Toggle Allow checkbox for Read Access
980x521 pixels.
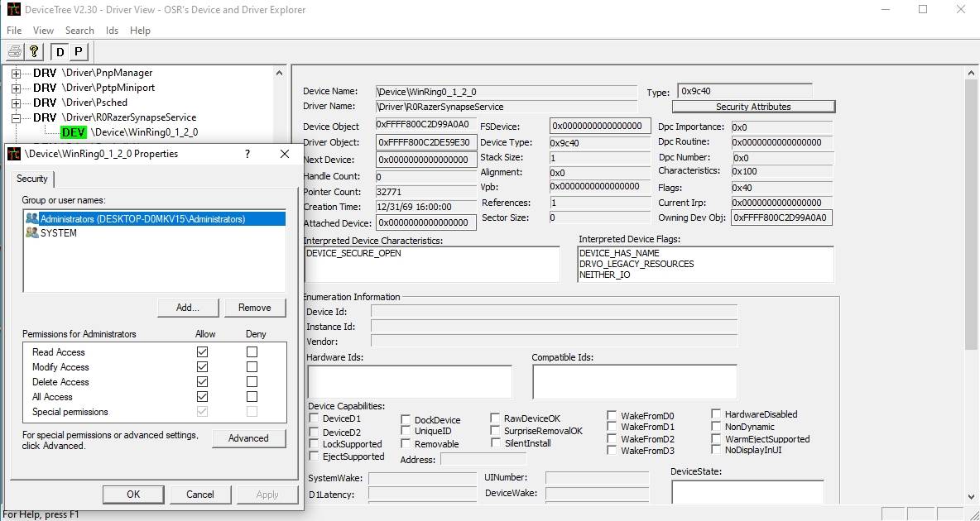click(202, 352)
